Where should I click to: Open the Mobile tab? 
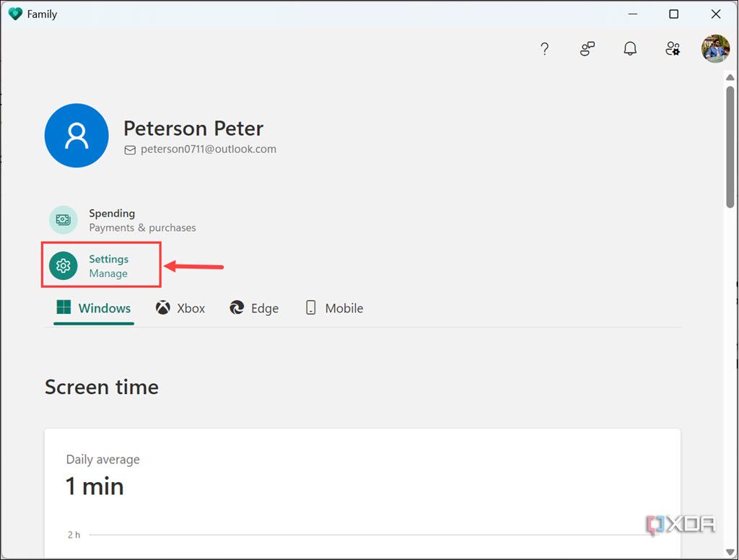click(x=333, y=308)
